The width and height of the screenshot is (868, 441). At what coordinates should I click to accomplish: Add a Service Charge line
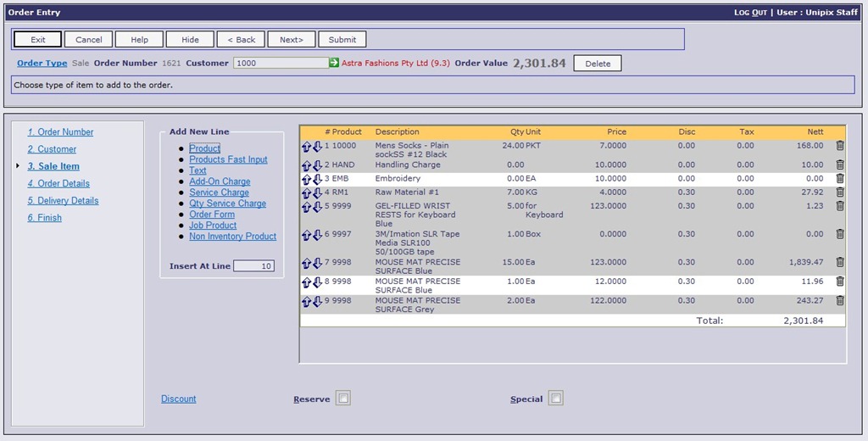point(220,193)
